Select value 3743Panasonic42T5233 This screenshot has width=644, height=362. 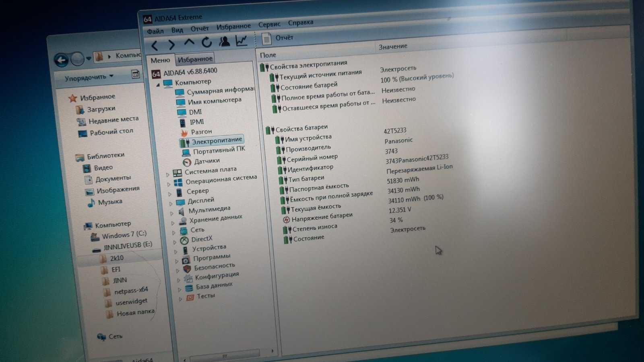click(x=417, y=159)
